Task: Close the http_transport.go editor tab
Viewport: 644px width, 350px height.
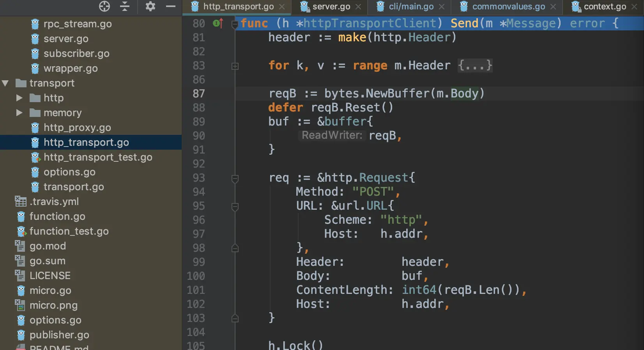Action: point(282,7)
